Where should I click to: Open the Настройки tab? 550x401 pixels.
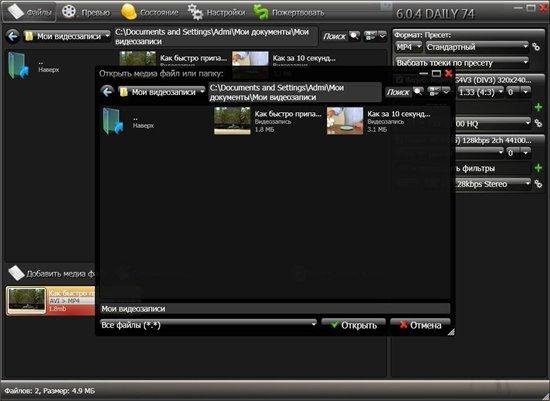click(x=216, y=12)
